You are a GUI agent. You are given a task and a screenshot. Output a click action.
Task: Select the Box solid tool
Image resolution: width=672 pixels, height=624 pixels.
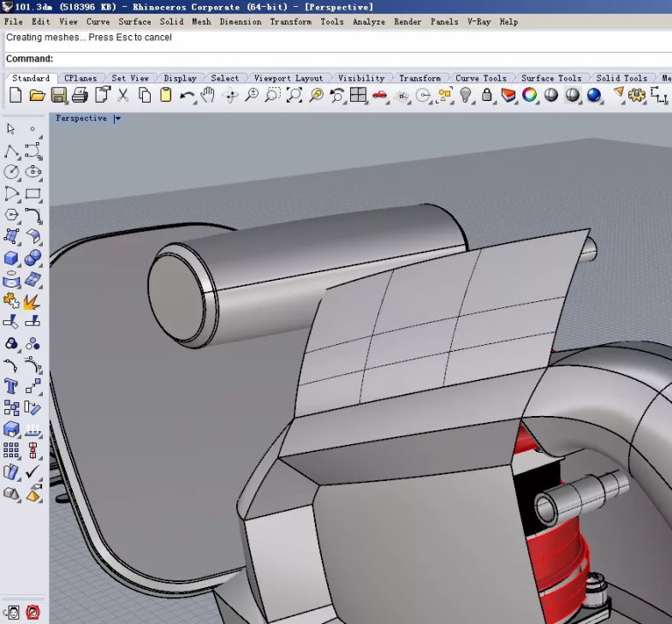pyautogui.click(x=11, y=258)
